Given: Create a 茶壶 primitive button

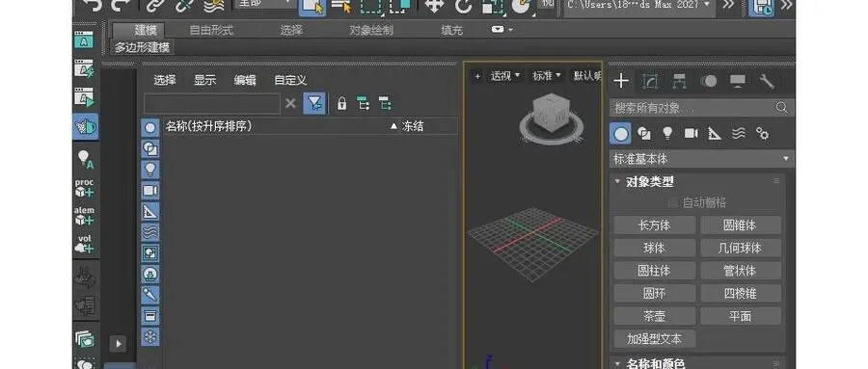Looking at the screenshot, I should click(654, 316).
